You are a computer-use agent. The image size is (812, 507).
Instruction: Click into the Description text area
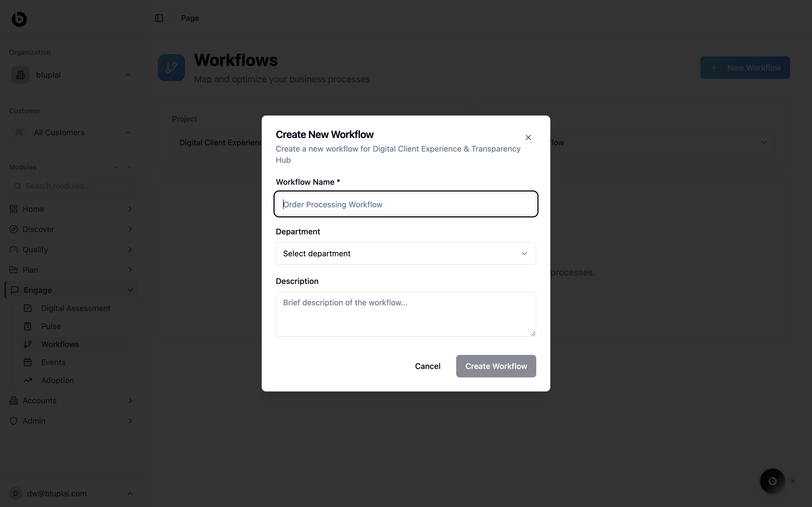coord(406,314)
